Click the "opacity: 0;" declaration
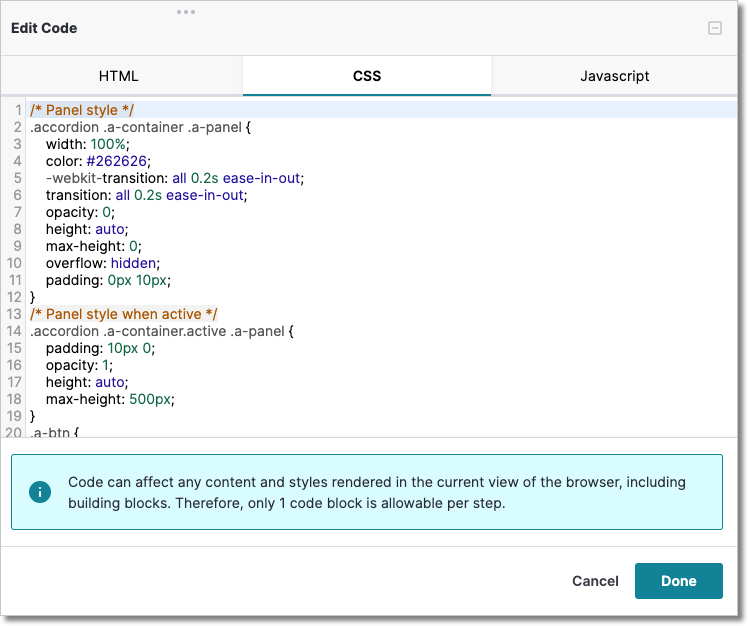The image size is (748, 626). (x=80, y=212)
